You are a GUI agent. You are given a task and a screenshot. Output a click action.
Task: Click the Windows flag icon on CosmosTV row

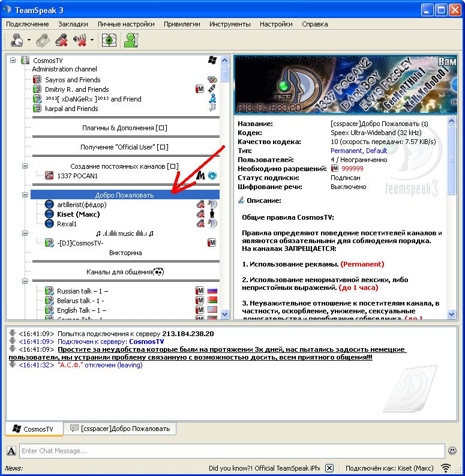click(212, 60)
